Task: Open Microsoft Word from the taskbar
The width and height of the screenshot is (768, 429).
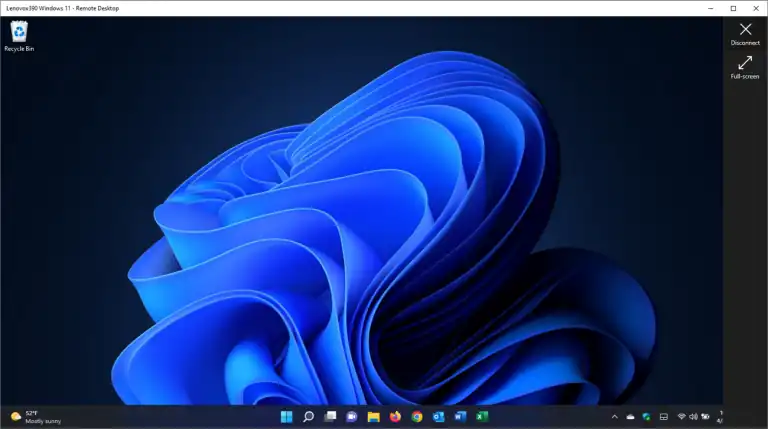Action: point(460,417)
